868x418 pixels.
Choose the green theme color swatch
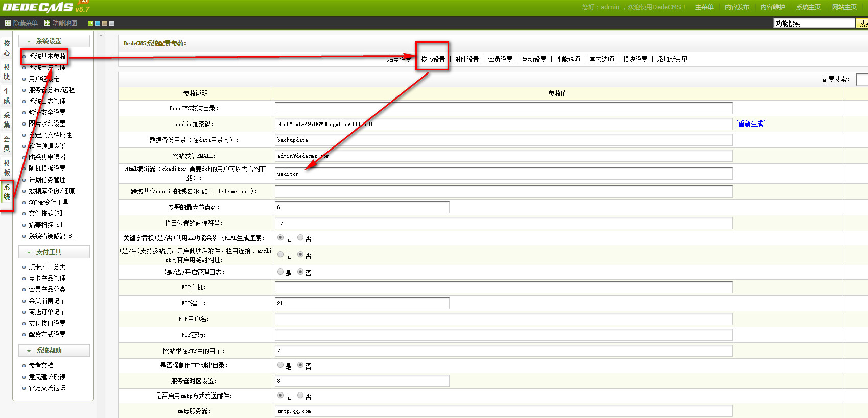(90, 23)
